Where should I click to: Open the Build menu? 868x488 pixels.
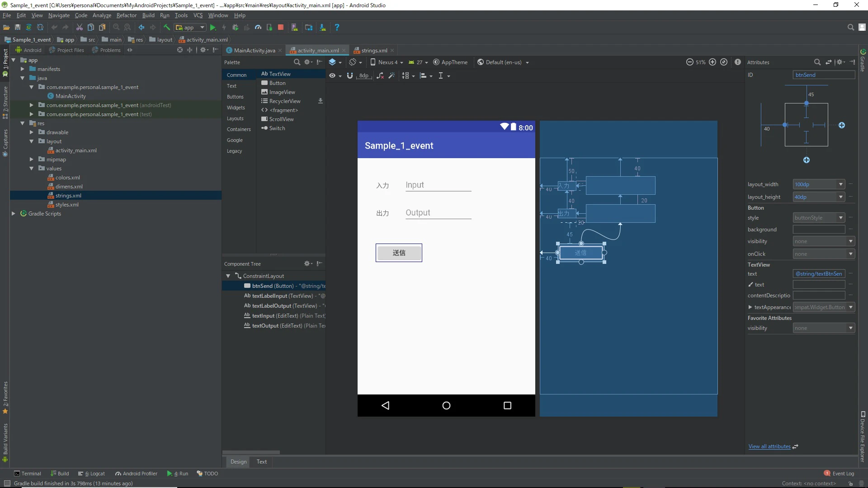[148, 15]
